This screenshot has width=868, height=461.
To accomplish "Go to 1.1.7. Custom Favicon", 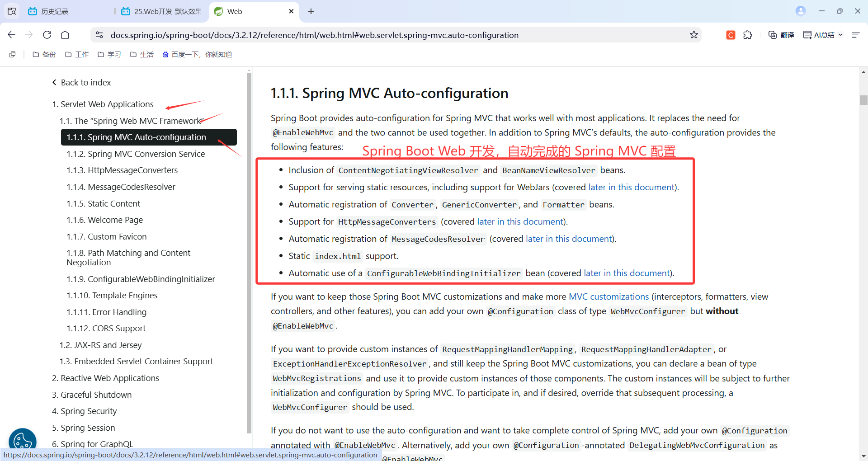I will pyautogui.click(x=106, y=236).
